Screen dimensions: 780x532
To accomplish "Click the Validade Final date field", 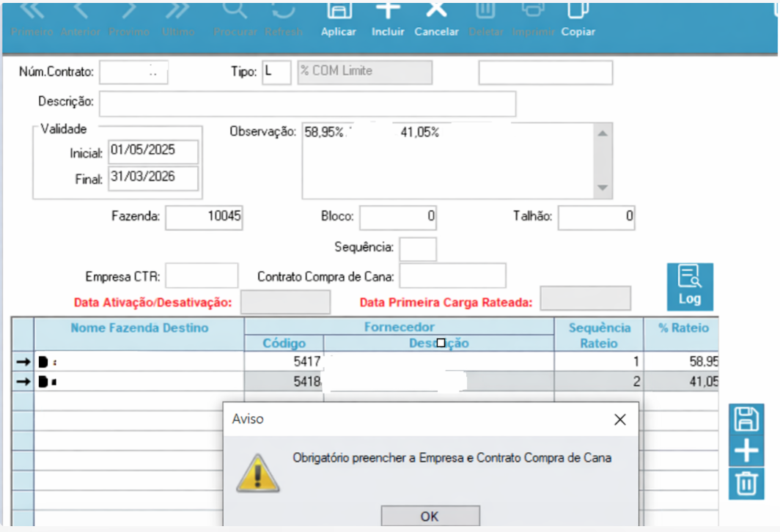I will [x=153, y=178].
